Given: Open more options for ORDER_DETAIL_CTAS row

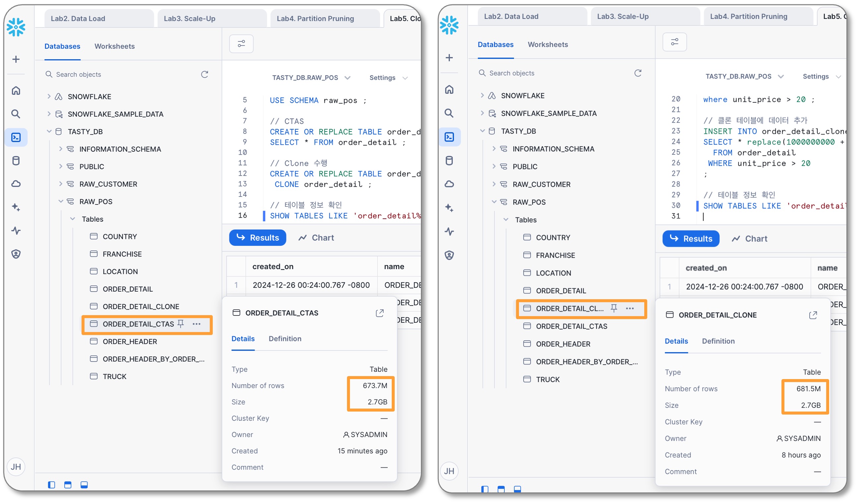Looking at the screenshot, I should 197,324.
